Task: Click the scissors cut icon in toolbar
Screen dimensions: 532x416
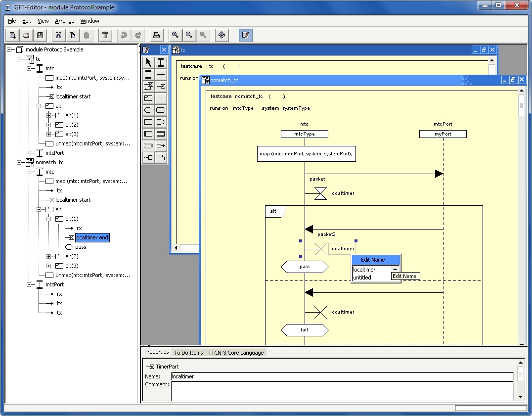Action: coord(58,35)
